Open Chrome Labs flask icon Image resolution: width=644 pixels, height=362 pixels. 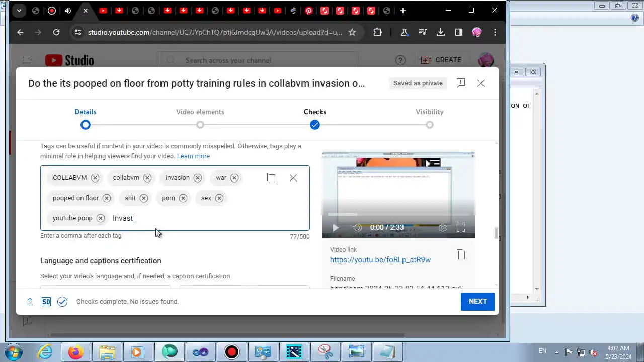point(404,32)
